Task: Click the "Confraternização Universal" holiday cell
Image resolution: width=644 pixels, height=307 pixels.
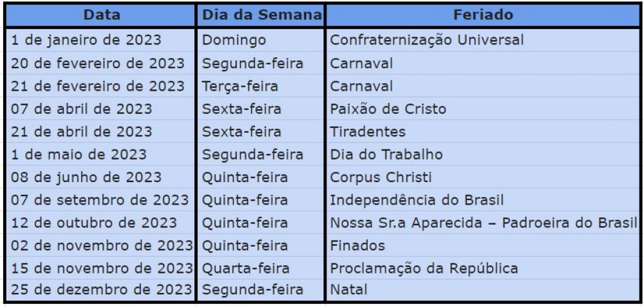Action: [x=426, y=39]
